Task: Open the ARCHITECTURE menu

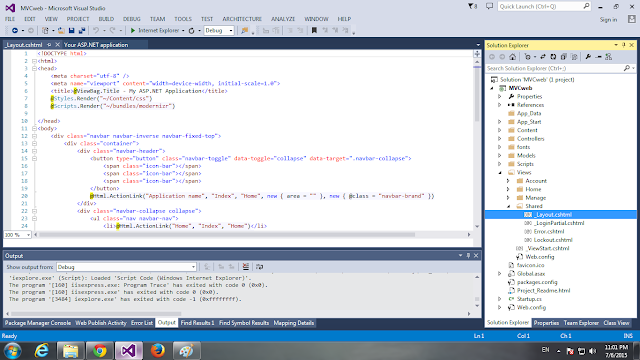Action: click(242, 19)
